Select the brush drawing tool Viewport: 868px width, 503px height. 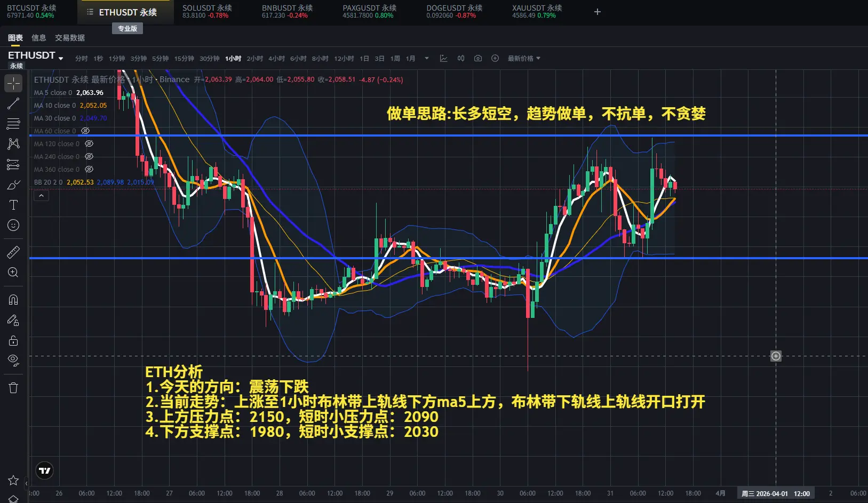pos(13,185)
